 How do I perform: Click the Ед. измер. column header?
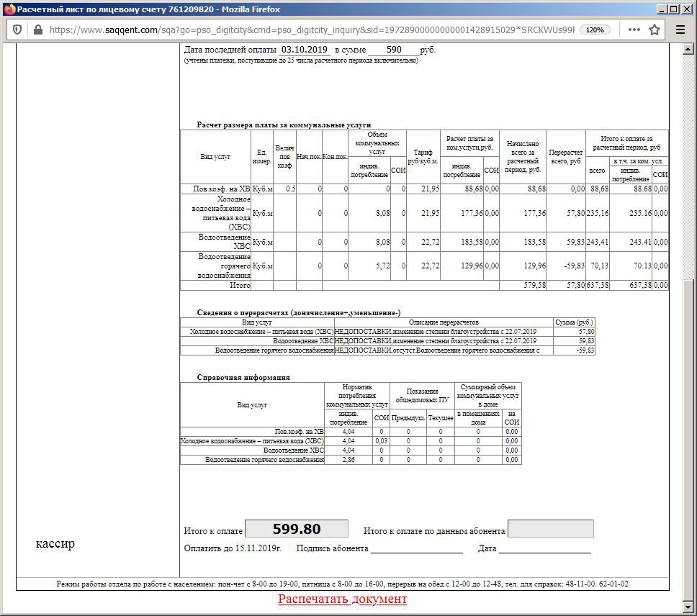click(262, 157)
